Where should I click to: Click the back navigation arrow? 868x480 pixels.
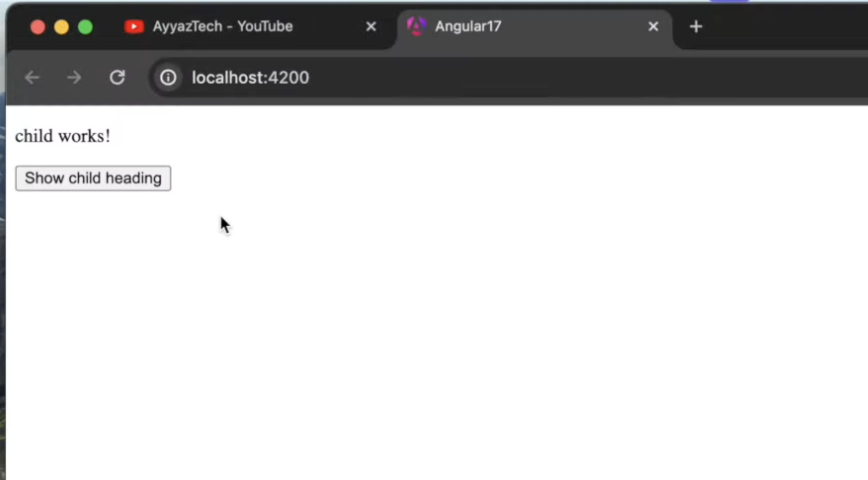click(x=32, y=78)
